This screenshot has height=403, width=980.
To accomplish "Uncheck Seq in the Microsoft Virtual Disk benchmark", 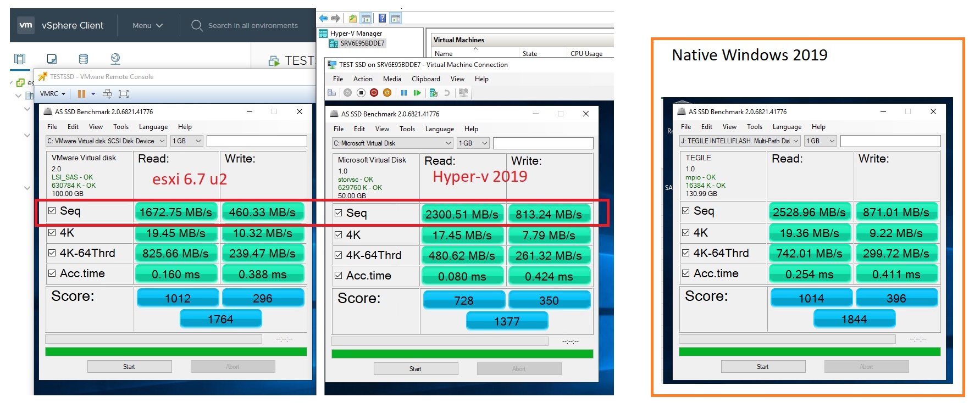I will pyautogui.click(x=339, y=213).
